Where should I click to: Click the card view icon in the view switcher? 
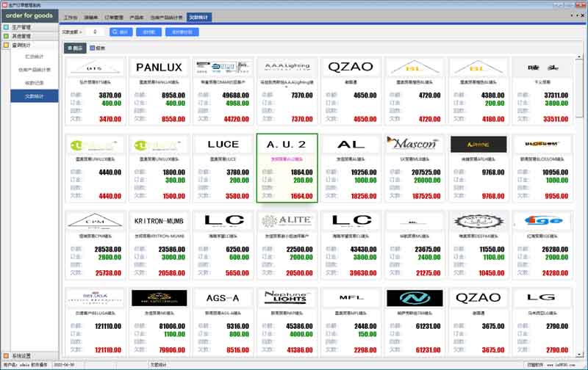coord(70,48)
